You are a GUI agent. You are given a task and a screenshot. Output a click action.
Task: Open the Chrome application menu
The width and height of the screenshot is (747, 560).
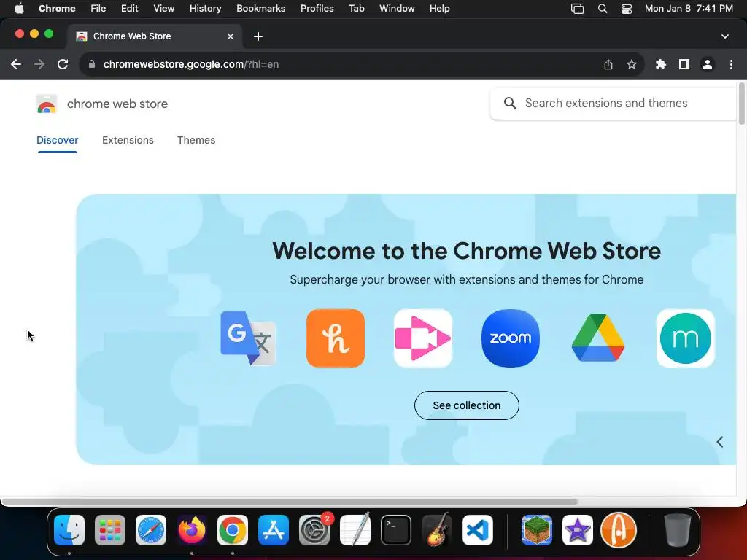[57, 9]
